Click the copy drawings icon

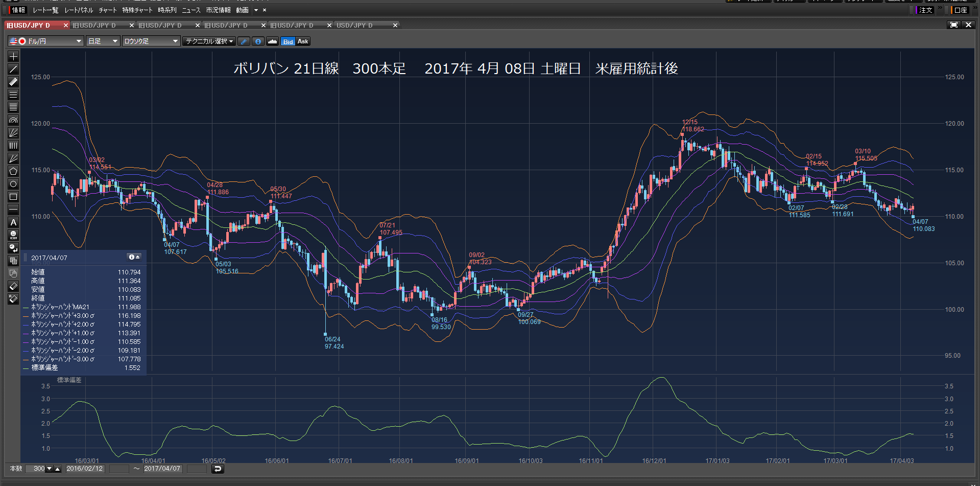[13, 261]
